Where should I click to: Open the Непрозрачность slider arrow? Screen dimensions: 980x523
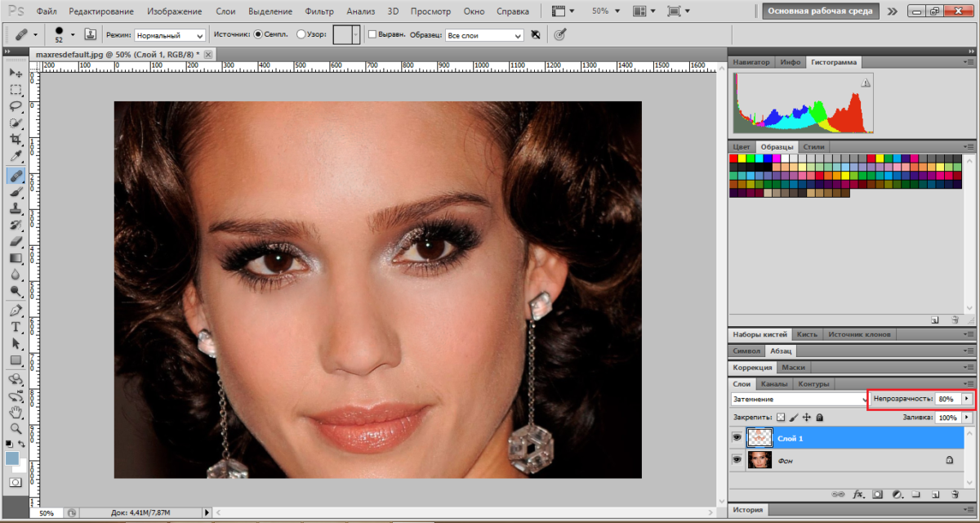click(x=968, y=399)
